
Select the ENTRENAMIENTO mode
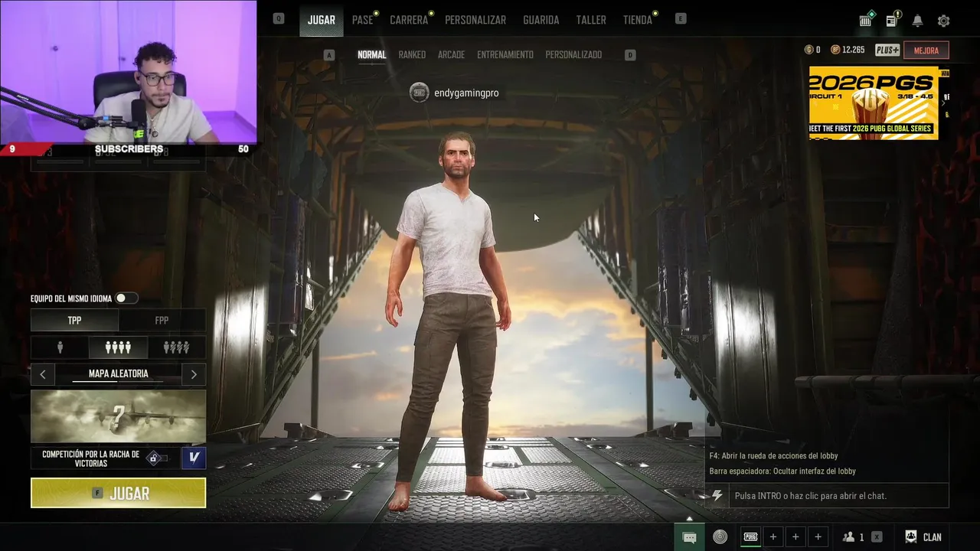[x=505, y=55]
